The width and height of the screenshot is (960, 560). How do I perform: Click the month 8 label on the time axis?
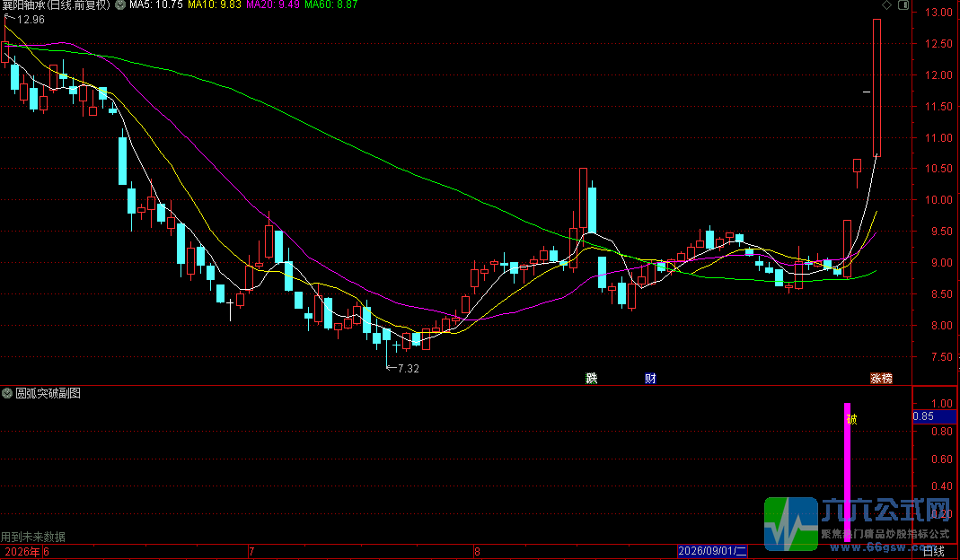point(477,551)
